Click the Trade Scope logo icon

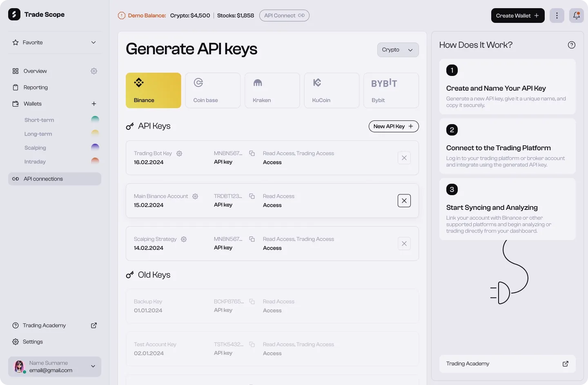[14, 14]
